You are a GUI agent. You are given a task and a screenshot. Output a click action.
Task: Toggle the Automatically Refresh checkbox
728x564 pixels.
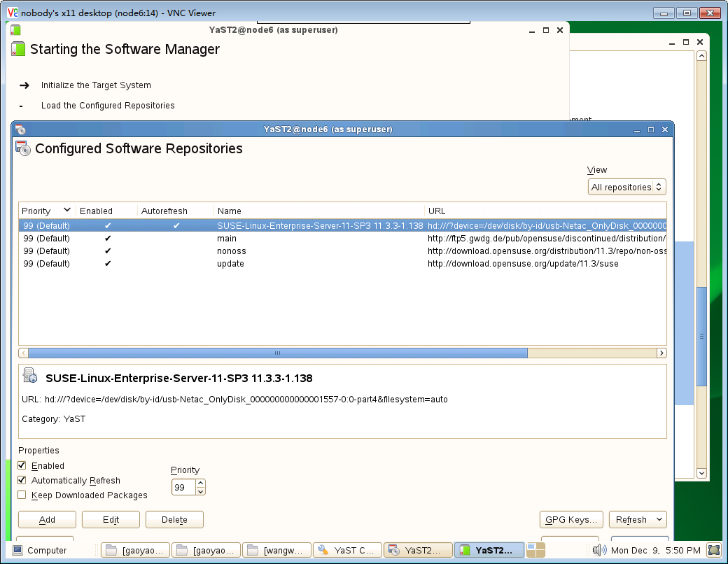tap(22, 480)
